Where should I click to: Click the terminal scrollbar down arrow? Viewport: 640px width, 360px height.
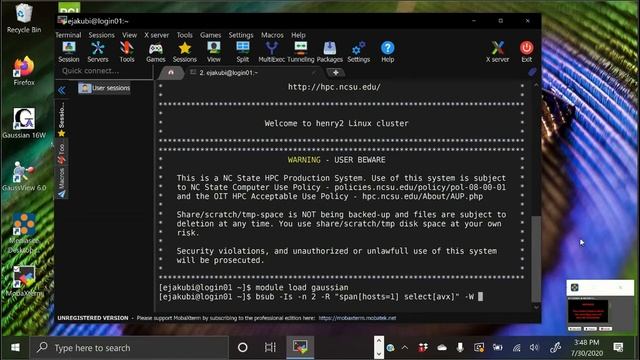click(536, 307)
